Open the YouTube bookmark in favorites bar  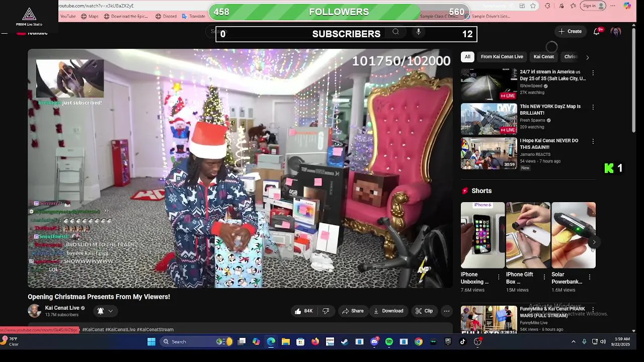(x=67, y=16)
